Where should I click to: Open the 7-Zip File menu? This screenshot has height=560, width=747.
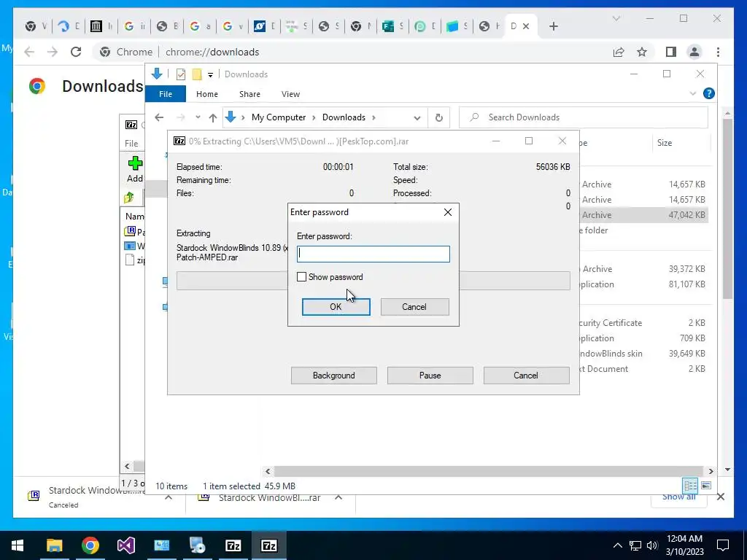tap(131, 144)
